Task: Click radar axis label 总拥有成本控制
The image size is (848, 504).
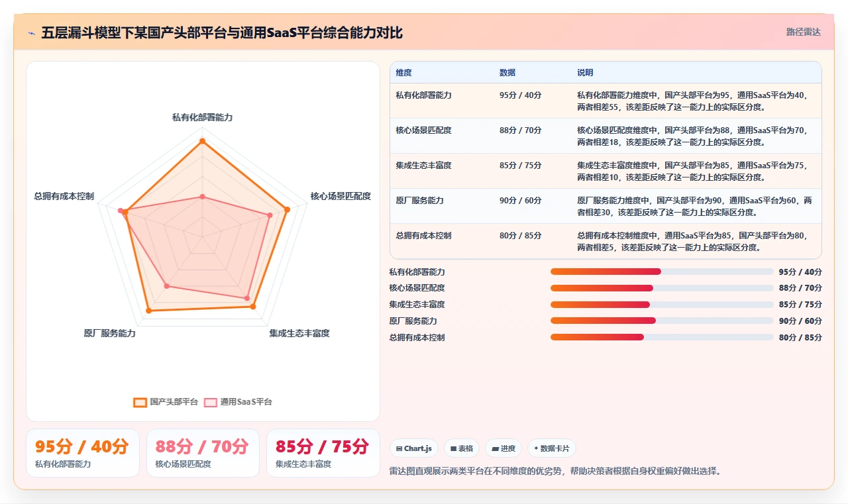Action: (x=64, y=197)
